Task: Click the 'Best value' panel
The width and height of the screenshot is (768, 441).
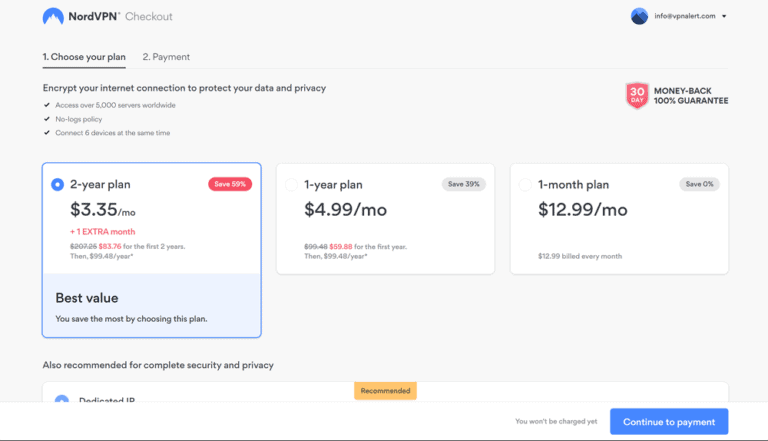Action: coord(151,305)
